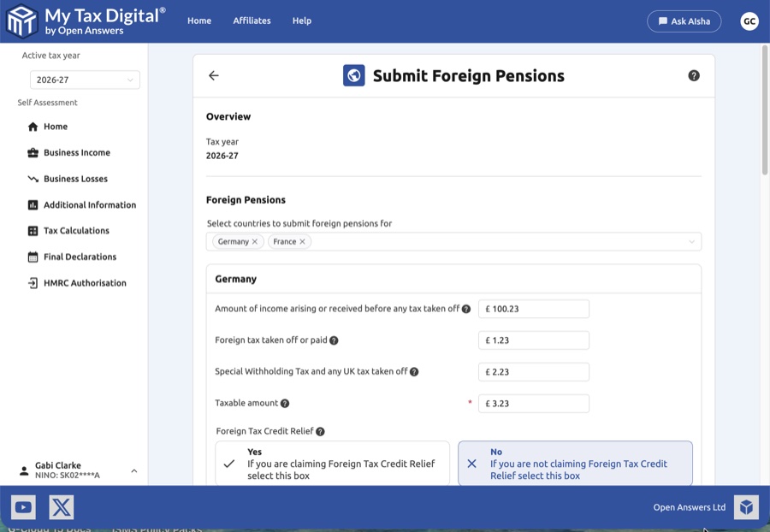The image size is (770, 532).
Task: Select the Business Income sidebar icon
Action: point(32,152)
